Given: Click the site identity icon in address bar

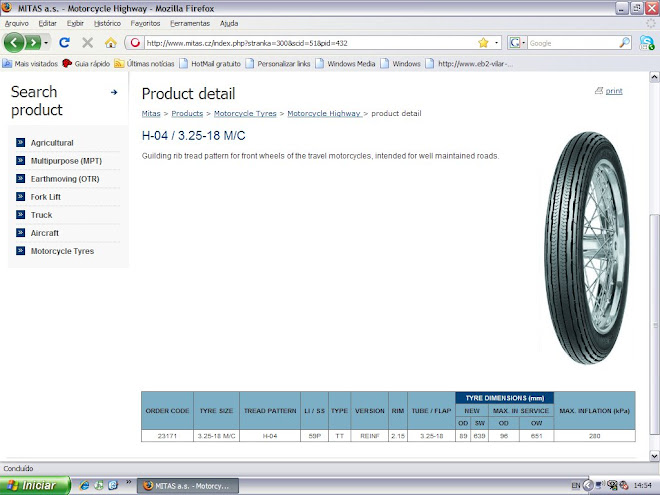Looking at the screenshot, I should tap(135, 43).
